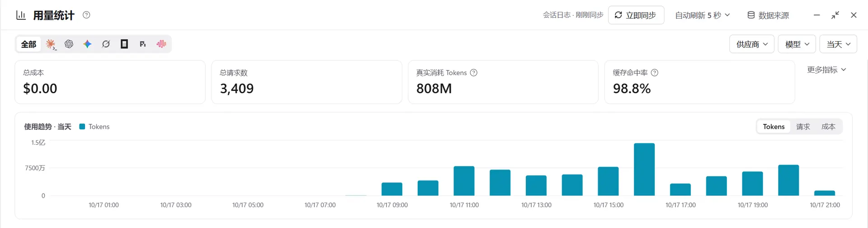Click the 会话日志 · 刚刚同步 status text
The height and width of the screenshot is (228, 868).
tap(573, 15)
